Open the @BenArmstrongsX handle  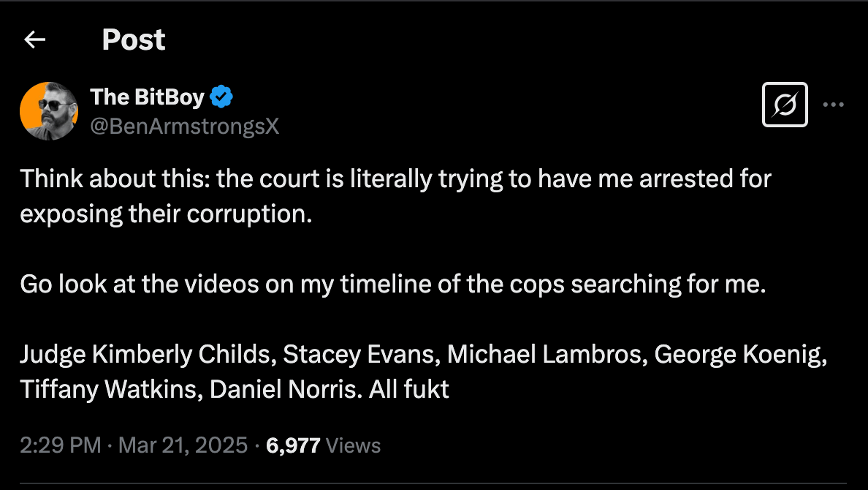[x=184, y=126]
